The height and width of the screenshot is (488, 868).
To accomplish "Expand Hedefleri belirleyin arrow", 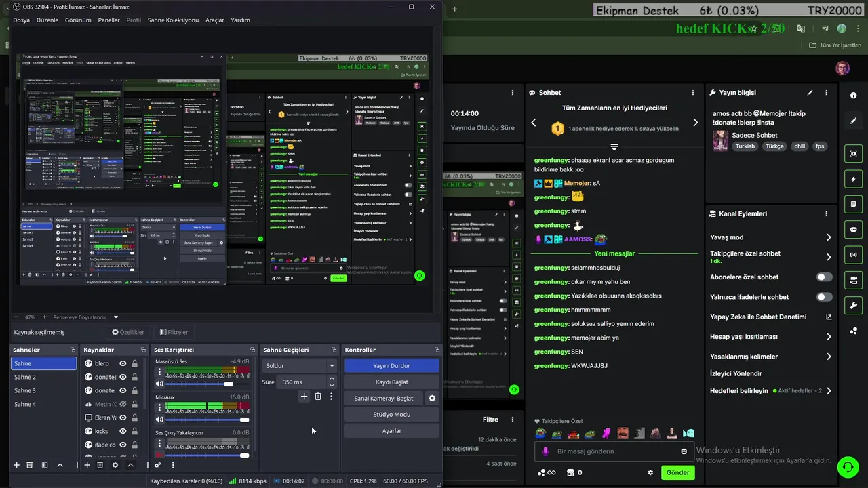I will (828, 391).
